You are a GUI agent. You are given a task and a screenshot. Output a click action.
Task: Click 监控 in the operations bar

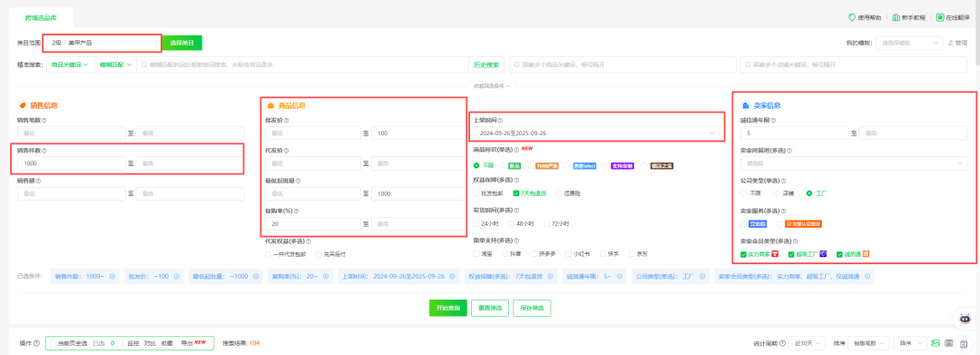[133, 343]
